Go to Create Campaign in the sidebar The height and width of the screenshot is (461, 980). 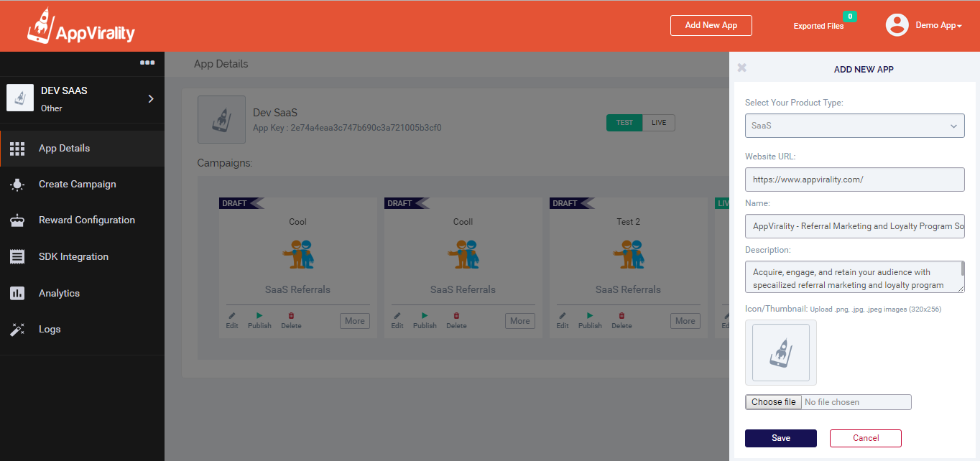[83, 185]
